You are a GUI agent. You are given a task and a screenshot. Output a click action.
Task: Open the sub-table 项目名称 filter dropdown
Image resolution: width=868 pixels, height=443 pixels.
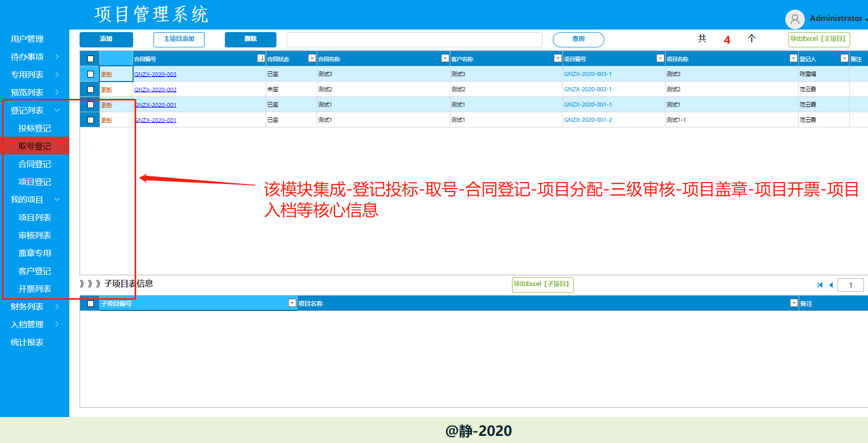coord(794,303)
